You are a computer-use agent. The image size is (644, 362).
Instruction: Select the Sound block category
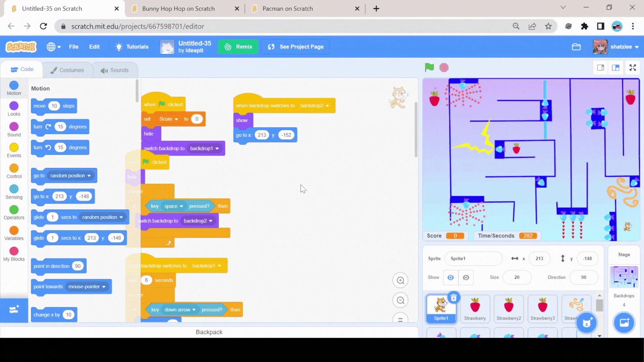pos(14,130)
